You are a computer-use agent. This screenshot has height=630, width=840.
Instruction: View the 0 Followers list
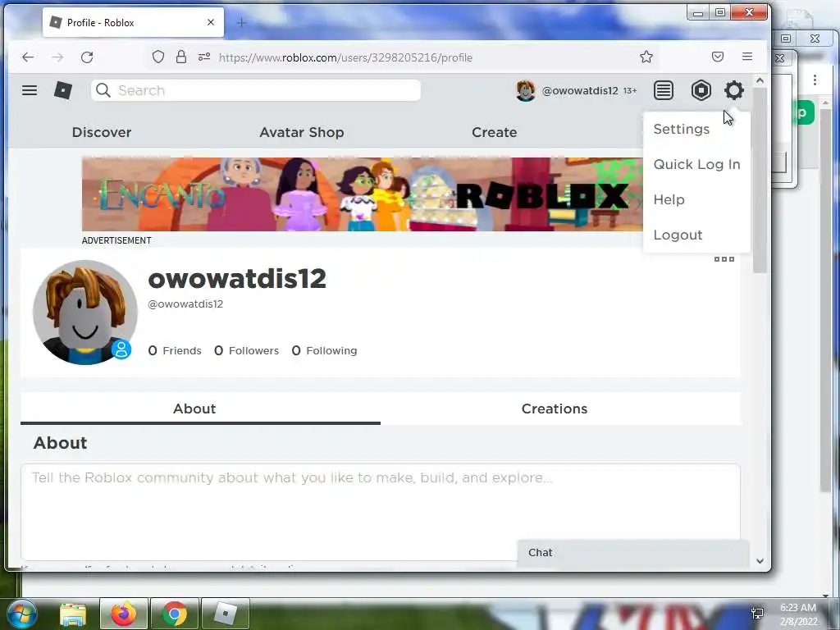pos(246,350)
